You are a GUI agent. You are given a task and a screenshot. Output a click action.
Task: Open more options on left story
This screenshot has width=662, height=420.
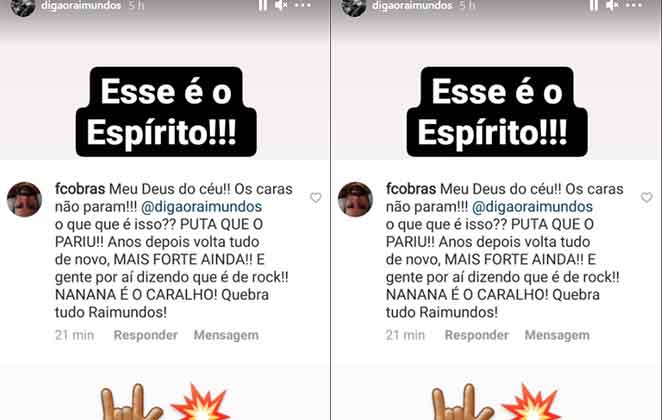click(x=303, y=5)
